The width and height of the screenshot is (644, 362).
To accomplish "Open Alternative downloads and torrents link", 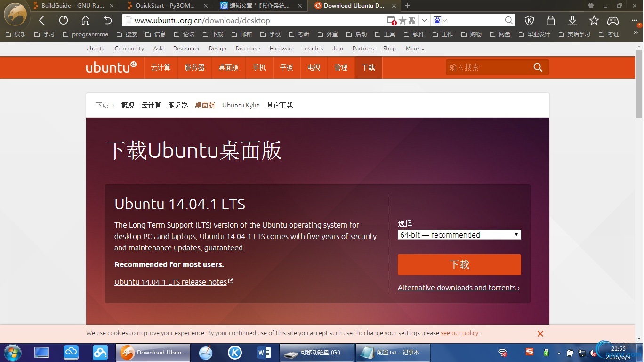I will pos(459,288).
